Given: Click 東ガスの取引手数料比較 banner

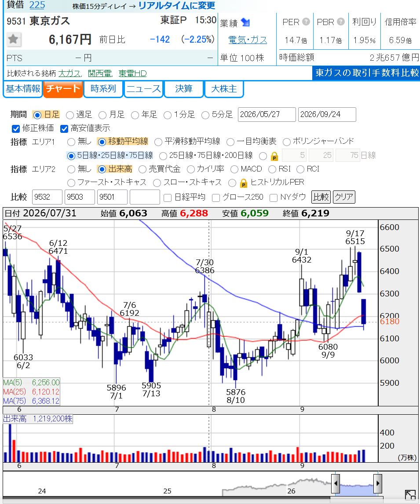Looking at the screenshot, I should (366, 73).
